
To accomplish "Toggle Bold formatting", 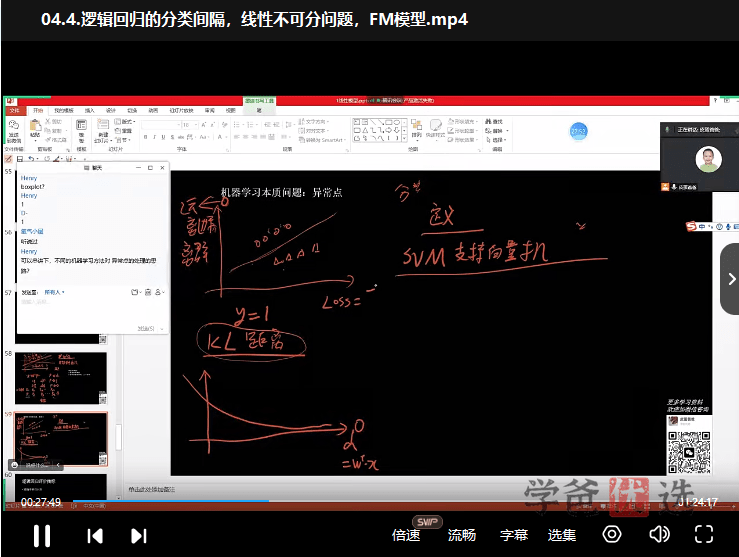I will (x=146, y=137).
